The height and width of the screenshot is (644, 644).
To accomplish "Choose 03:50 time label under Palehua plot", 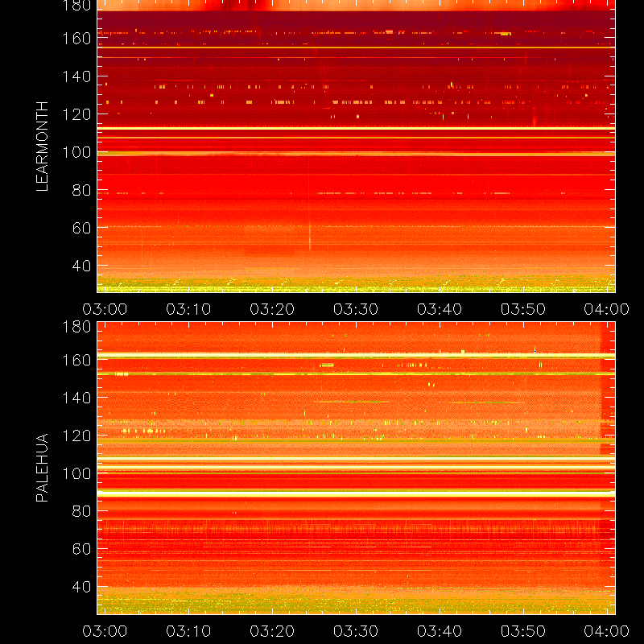I will 523,631.
